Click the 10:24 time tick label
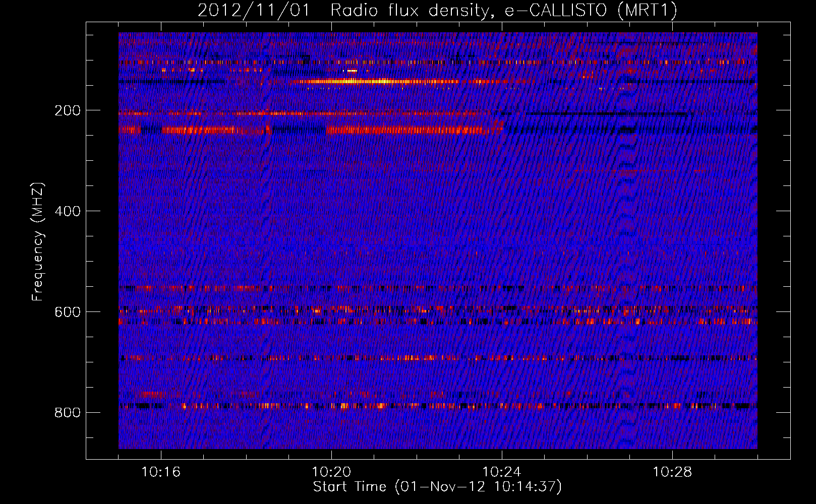 (x=502, y=472)
